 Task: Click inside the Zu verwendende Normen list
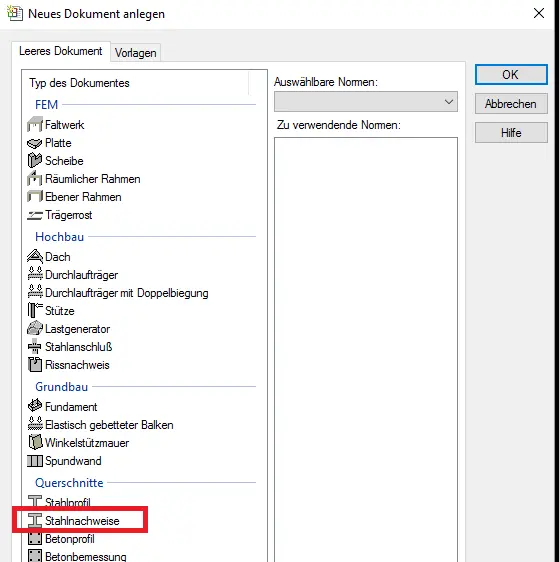(366, 349)
